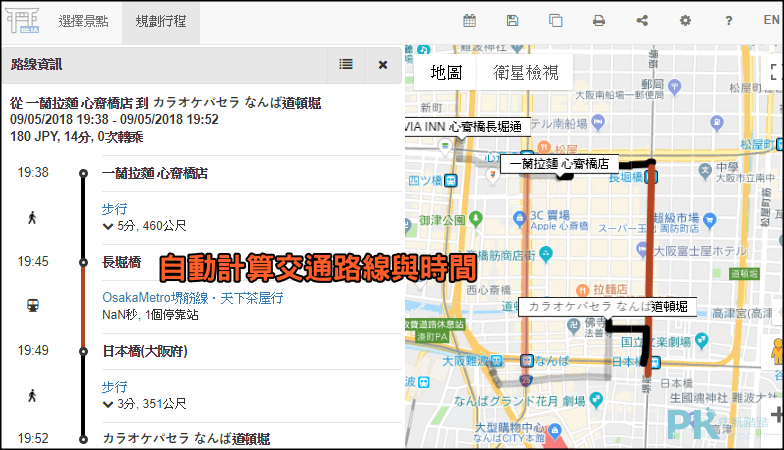Open the calendar icon in toolbar
The width and height of the screenshot is (784, 450).
[x=470, y=20]
